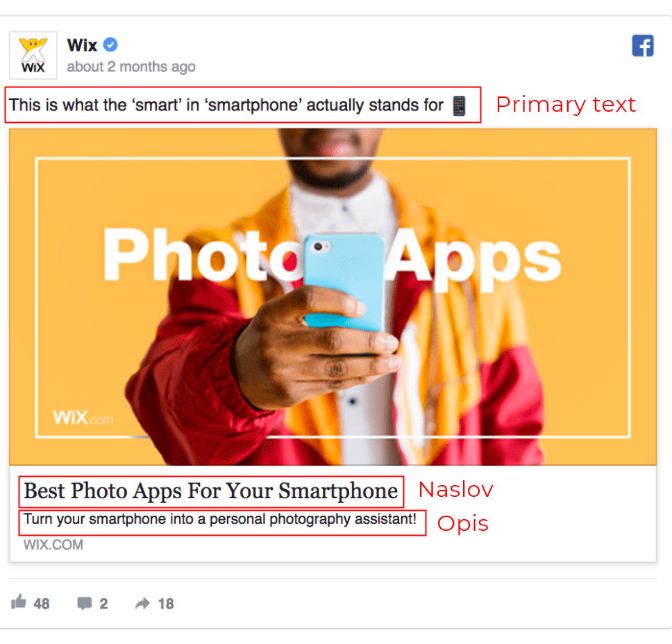The width and height of the screenshot is (672, 644).
Task: Click the 18 shares count
Action: point(166,604)
